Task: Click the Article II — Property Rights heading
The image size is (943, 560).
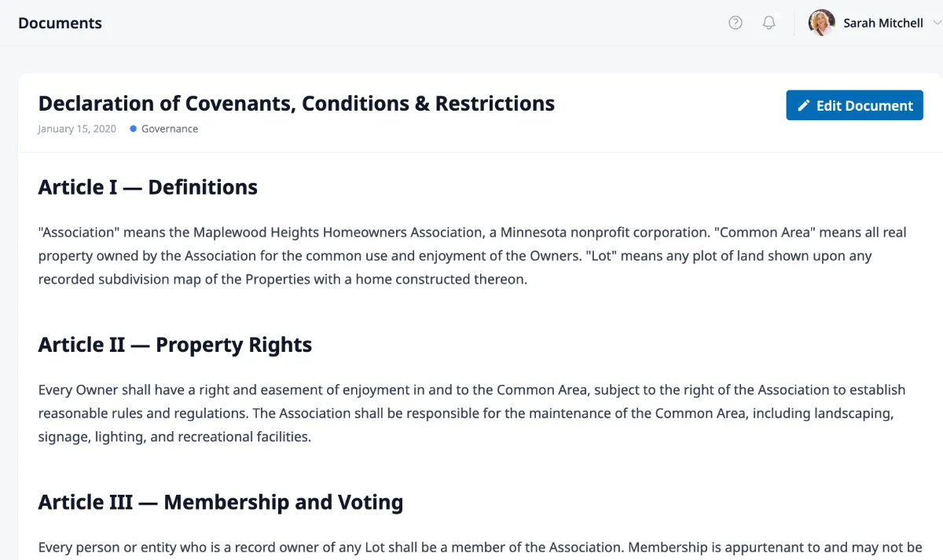Action: click(x=175, y=345)
